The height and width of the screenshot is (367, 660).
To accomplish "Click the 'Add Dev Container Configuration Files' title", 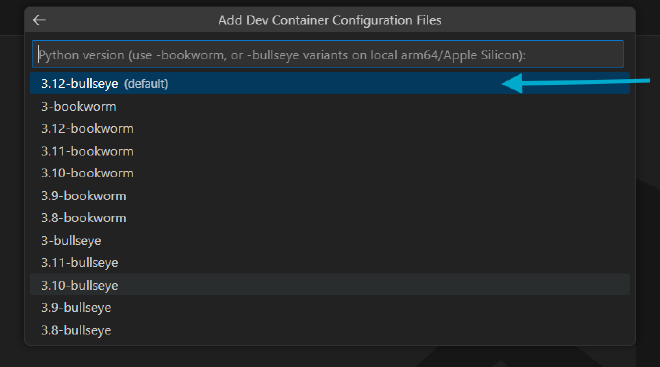I will click(x=330, y=20).
